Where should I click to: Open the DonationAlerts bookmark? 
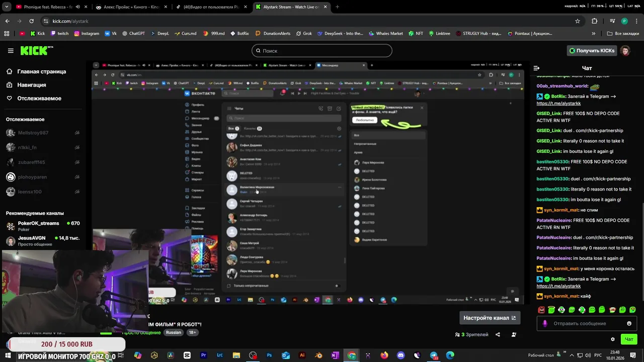tap(273, 34)
